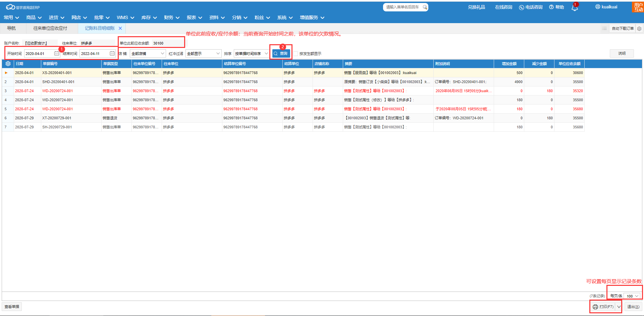This screenshot has width=644, height=316.
Task: Click the notification bell icon
Action: (x=575, y=8)
